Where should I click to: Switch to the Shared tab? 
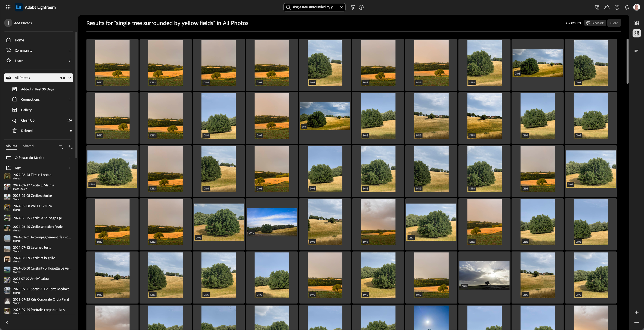tap(28, 146)
